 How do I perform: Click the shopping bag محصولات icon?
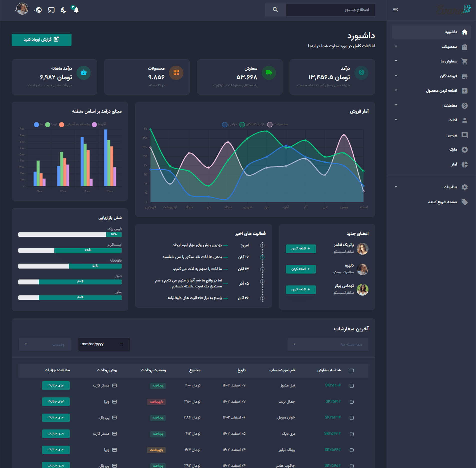465,47
